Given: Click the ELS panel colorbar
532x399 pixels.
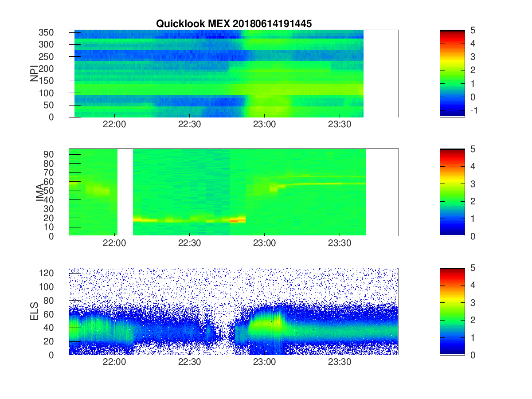Looking at the screenshot, I should (452, 311).
